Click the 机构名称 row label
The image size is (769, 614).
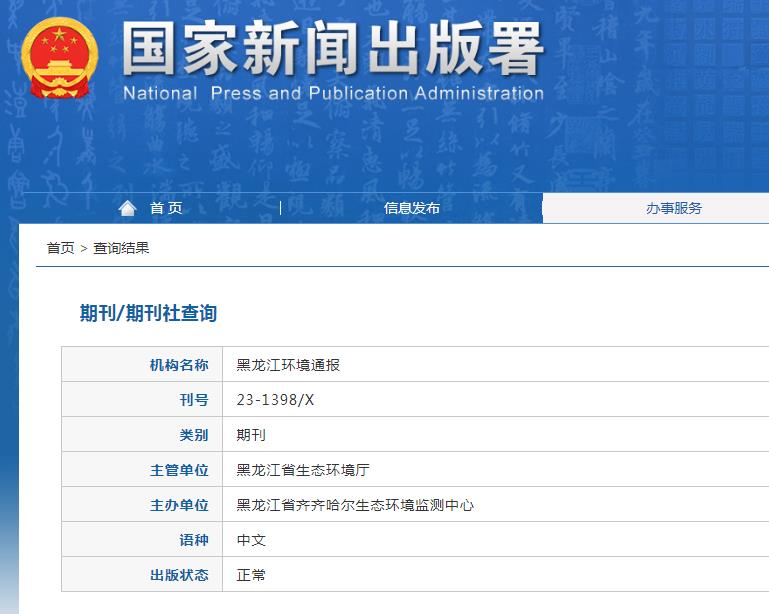179,365
